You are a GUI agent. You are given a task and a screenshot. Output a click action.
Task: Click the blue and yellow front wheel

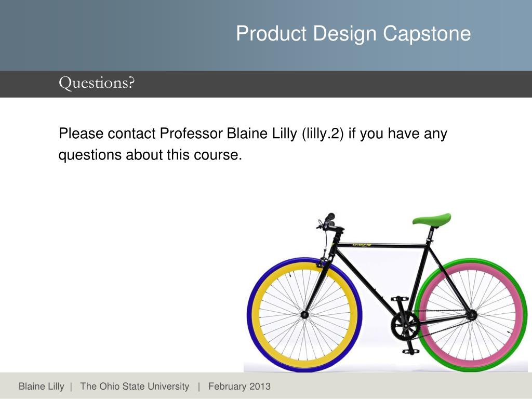coord(304,315)
